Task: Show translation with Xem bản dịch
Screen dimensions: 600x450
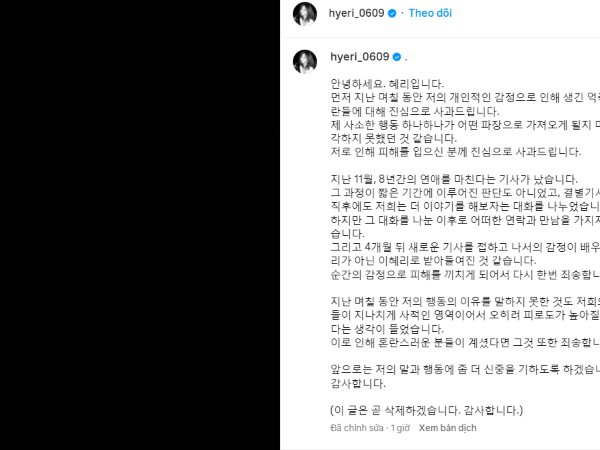Action: click(447, 428)
